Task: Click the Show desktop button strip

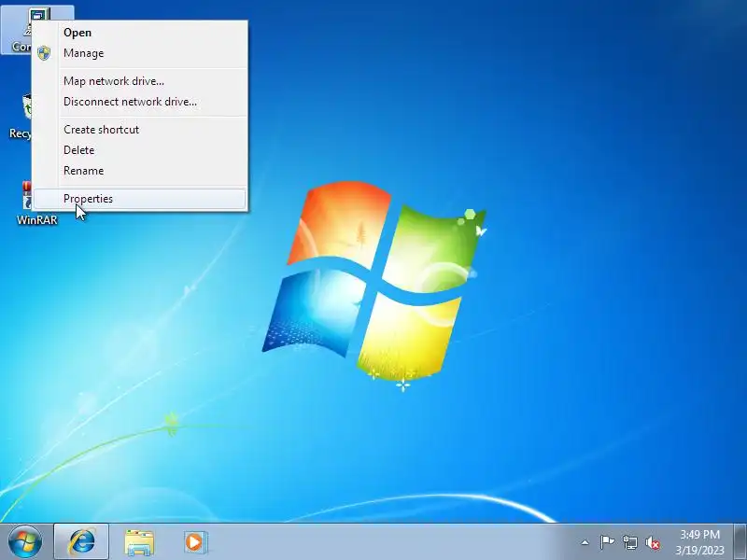Action: click(x=740, y=542)
